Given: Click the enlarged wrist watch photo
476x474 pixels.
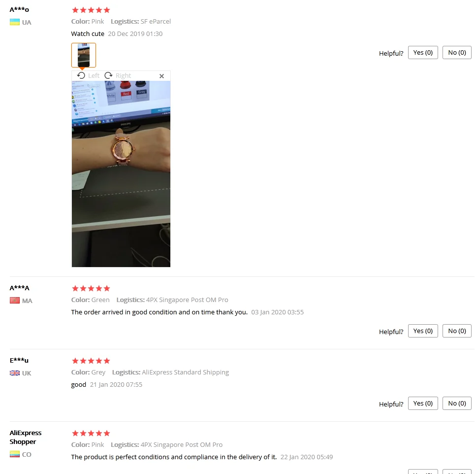Looking at the screenshot, I should click(x=121, y=174).
